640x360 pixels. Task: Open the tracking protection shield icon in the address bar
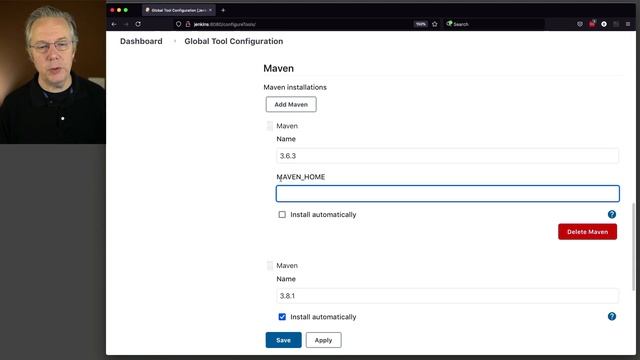coord(178,24)
